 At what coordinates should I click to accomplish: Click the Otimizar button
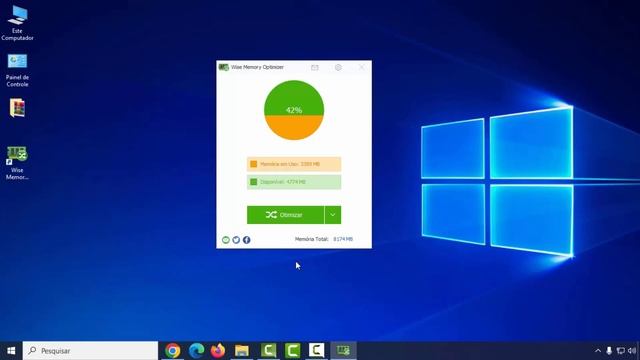point(285,215)
